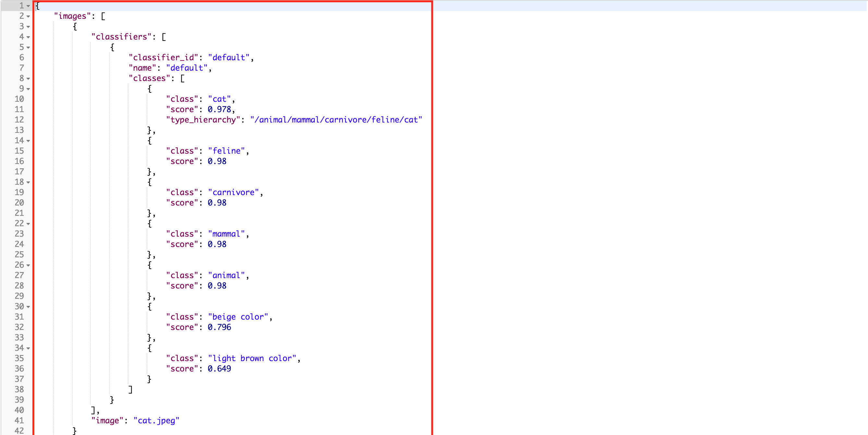Viewport: 868px width, 435px height.
Task: Click the 0.98 score on line 20
Action: click(217, 203)
